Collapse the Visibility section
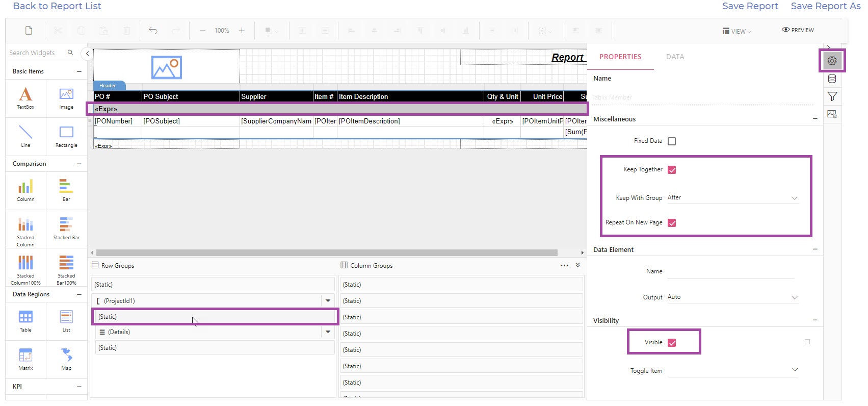The image size is (868, 406). (815, 320)
